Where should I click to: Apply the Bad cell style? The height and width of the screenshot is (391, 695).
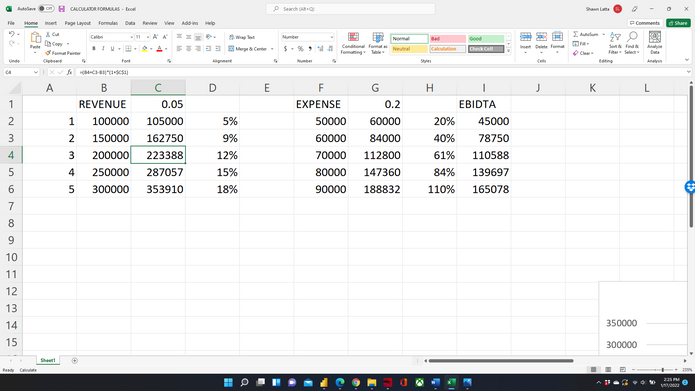[448, 39]
